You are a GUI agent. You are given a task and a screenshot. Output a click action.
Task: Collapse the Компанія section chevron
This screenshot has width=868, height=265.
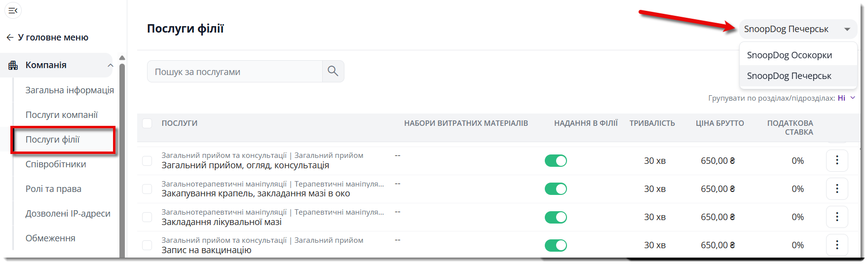pos(110,65)
